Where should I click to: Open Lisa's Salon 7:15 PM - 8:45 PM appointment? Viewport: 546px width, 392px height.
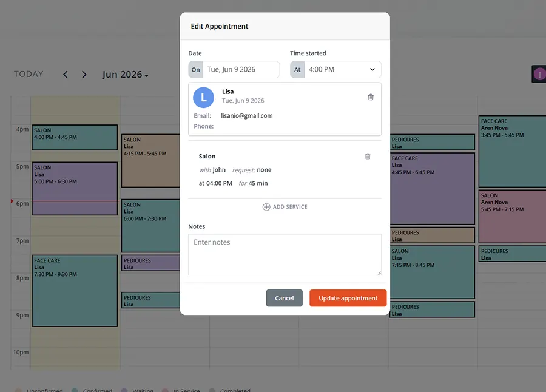click(432, 272)
